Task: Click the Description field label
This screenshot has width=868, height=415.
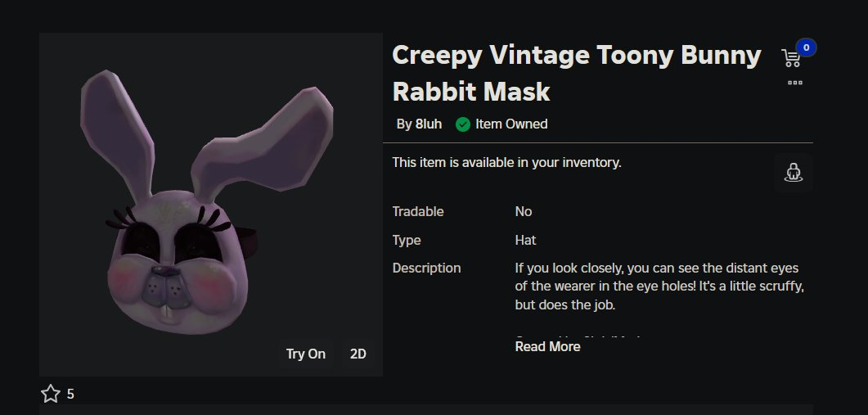Action: (426, 268)
